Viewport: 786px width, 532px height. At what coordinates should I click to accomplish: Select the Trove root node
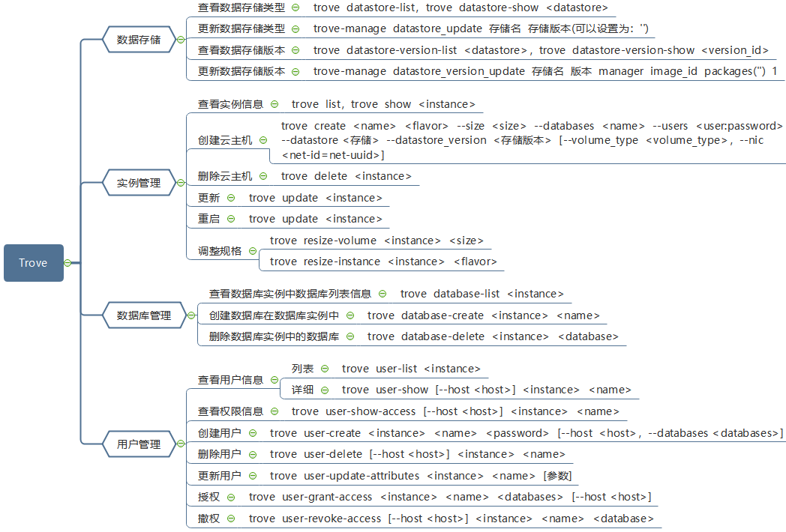tap(33, 263)
